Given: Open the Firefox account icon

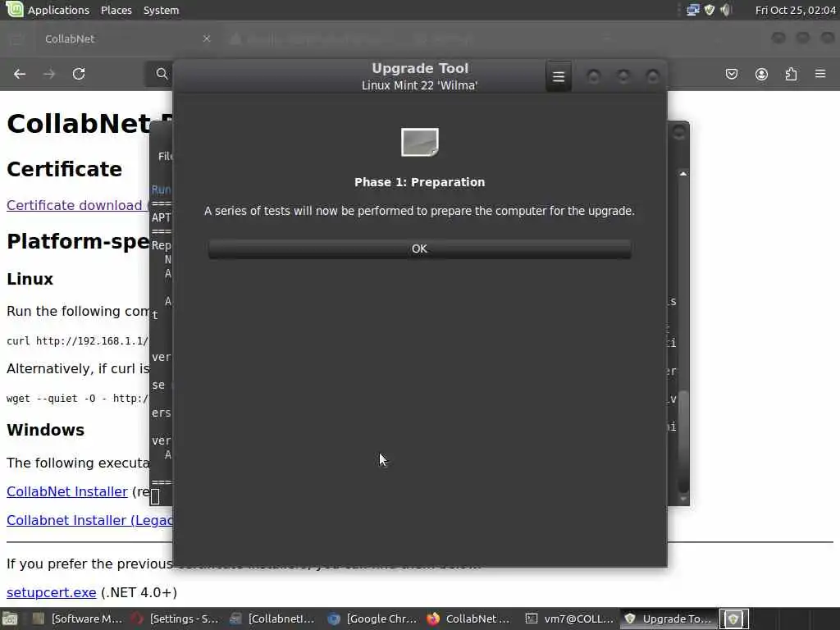Looking at the screenshot, I should pyautogui.click(x=761, y=74).
